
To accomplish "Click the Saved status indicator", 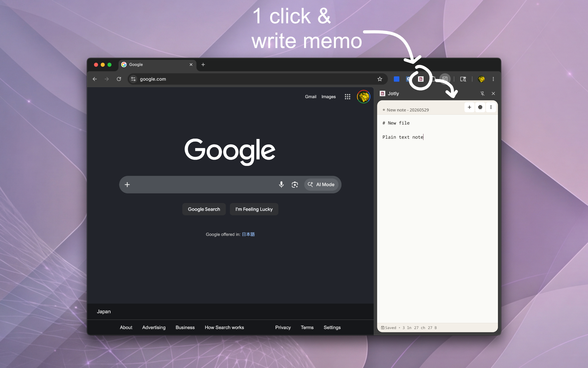I will 389,328.
